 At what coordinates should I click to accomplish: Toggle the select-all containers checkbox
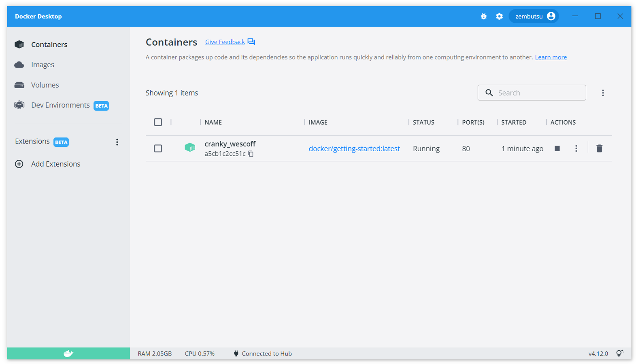(158, 122)
